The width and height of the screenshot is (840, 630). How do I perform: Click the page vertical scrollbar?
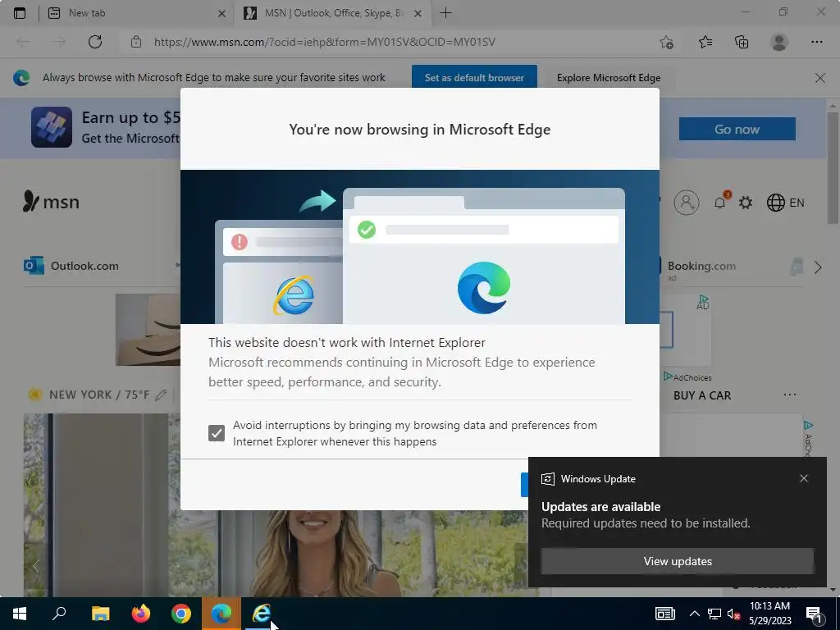(832, 169)
